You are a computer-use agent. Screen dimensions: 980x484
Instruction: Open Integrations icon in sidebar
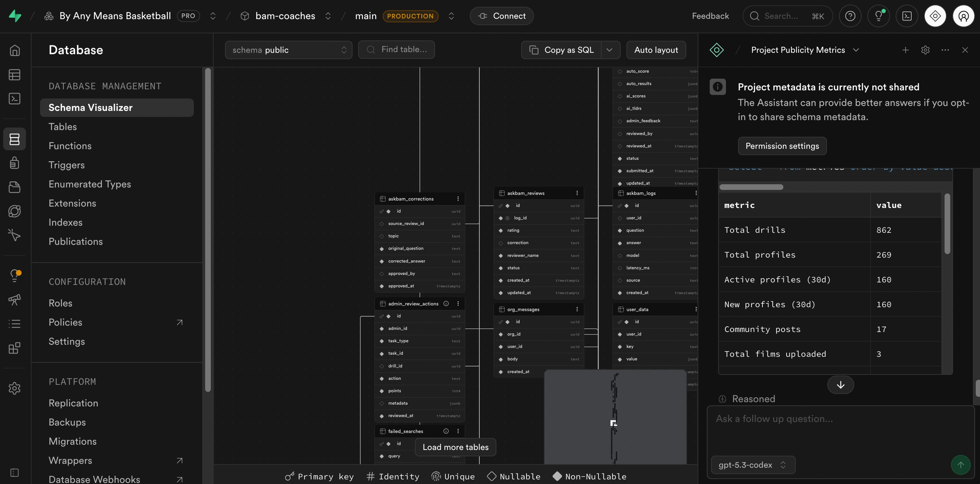pos(15,348)
